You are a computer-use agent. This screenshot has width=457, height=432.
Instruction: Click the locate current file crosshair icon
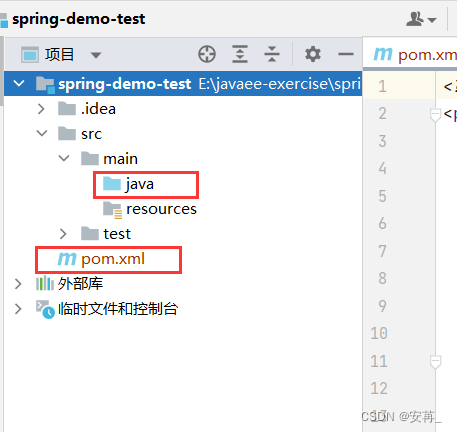pos(207,54)
